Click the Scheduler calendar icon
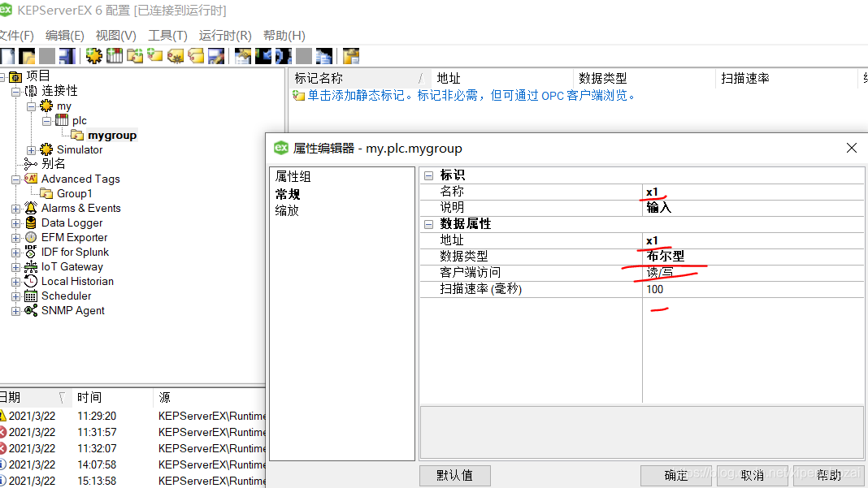The width and height of the screenshot is (868, 488). coord(31,296)
